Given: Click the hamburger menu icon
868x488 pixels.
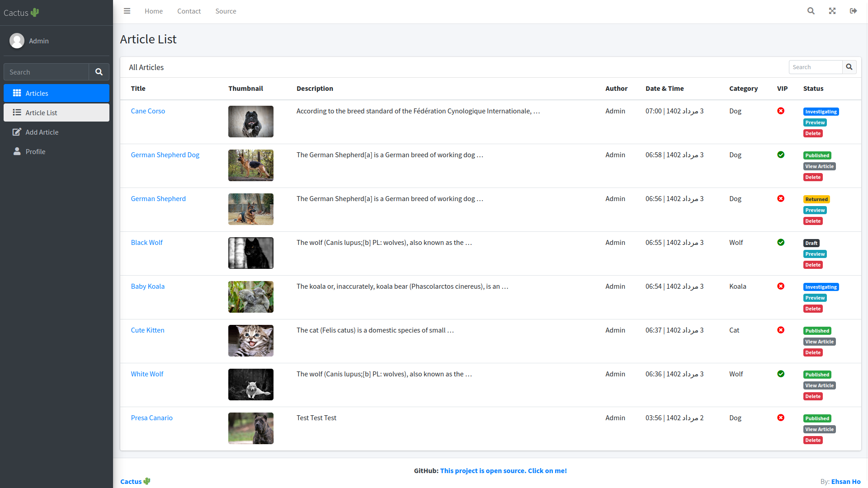Looking at the screenshot, I should (x=127, y=11).
